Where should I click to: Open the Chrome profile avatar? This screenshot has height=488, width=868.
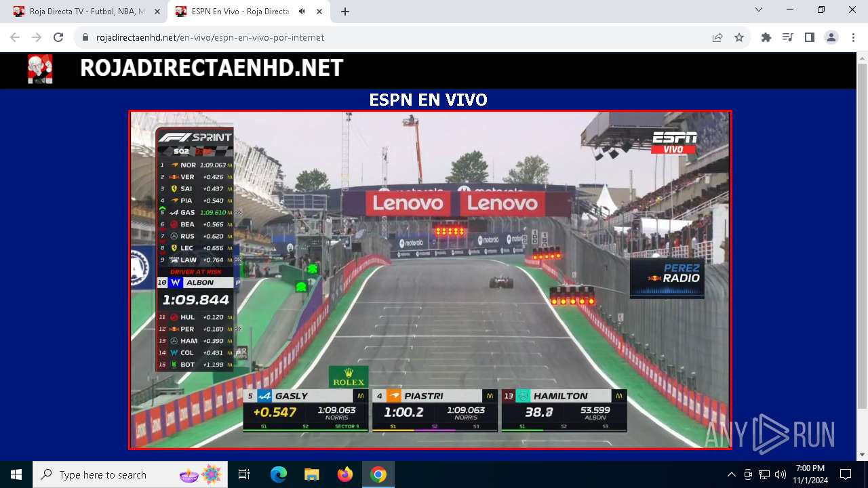click(831, 37)
